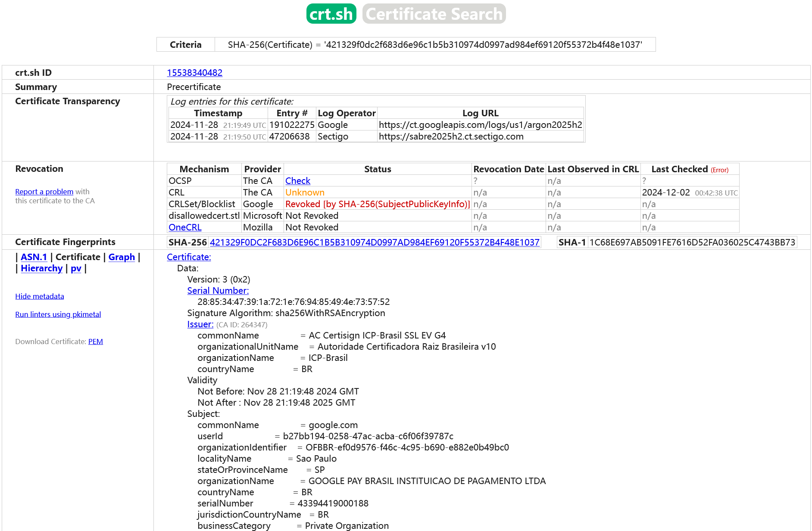Click the red (Error) label

click(719, 170)
